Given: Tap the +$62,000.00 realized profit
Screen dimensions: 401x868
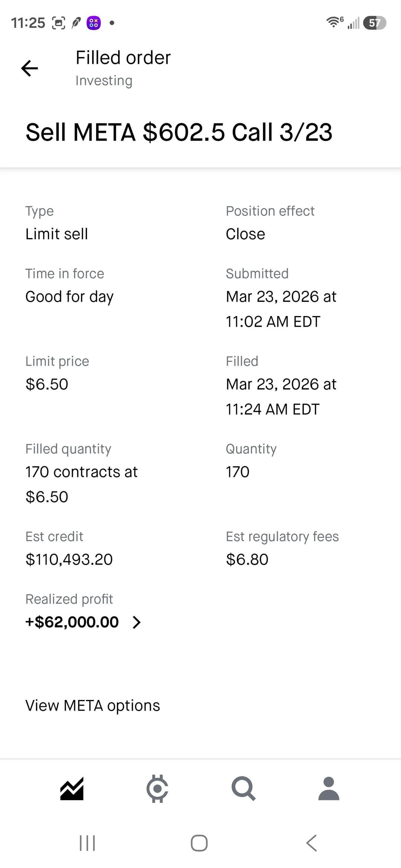Looking at the screenshot, I should tap(72, 622).
